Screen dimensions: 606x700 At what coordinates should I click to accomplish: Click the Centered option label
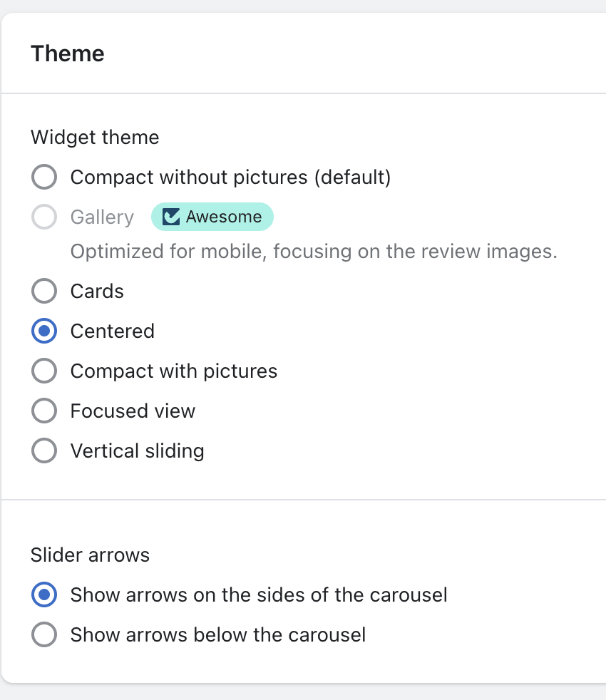(113, 331)
